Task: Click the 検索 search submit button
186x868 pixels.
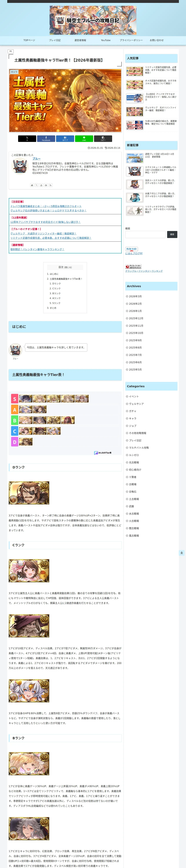Action: 172,235
